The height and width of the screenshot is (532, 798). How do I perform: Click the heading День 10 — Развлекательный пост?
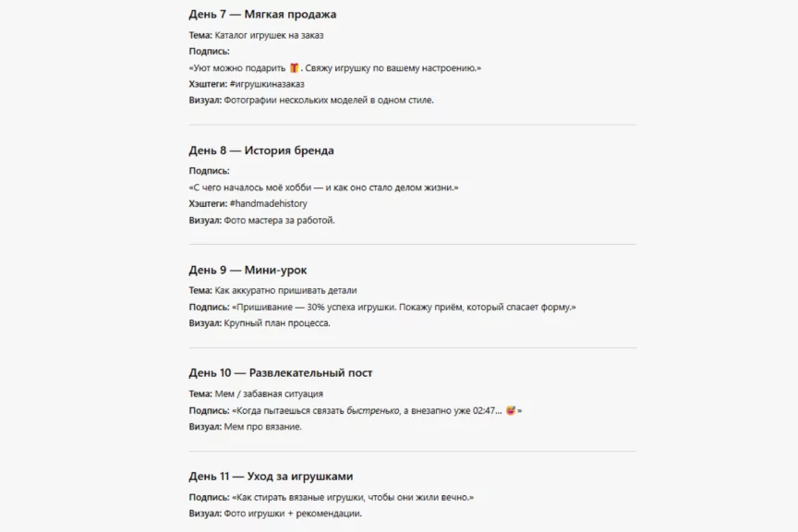280,373
